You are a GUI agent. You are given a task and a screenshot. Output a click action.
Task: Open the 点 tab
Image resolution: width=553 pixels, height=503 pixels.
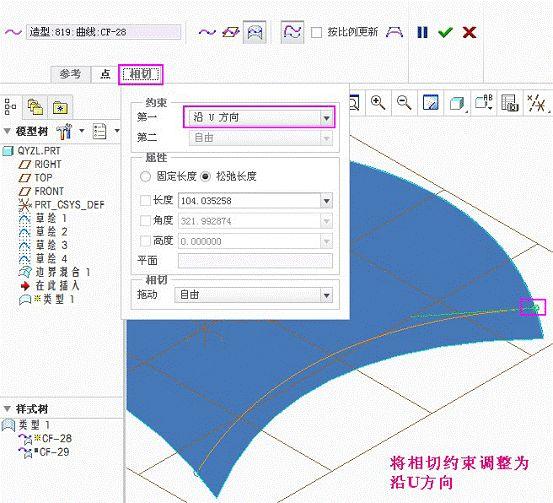point(105,74)
